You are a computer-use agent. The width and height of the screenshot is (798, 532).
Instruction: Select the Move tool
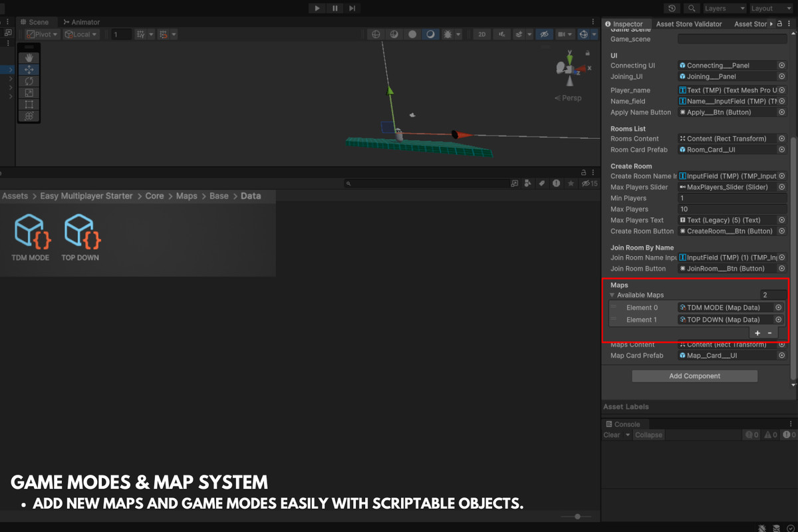coord(29,69)
